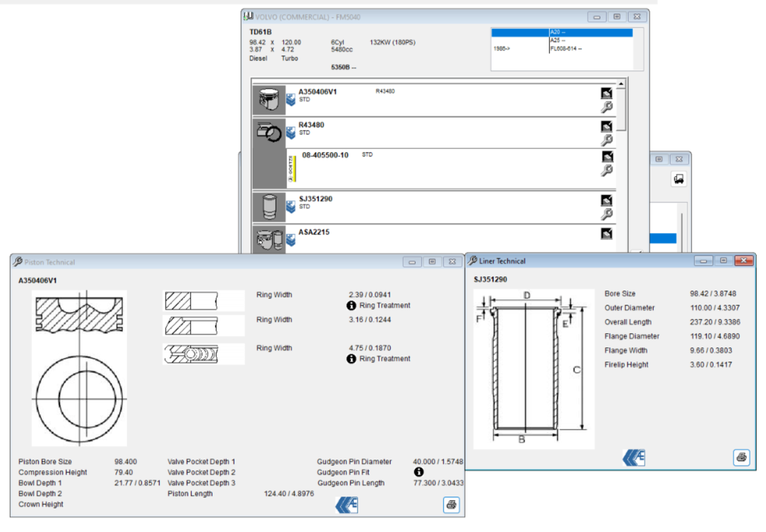Click the Ring Treatment info icon below 4.75 / 0.1870

pos(351,359)
